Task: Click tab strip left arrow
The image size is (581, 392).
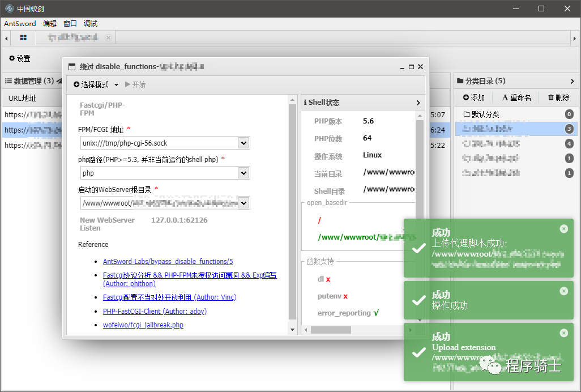Action: tap(6, 38)
